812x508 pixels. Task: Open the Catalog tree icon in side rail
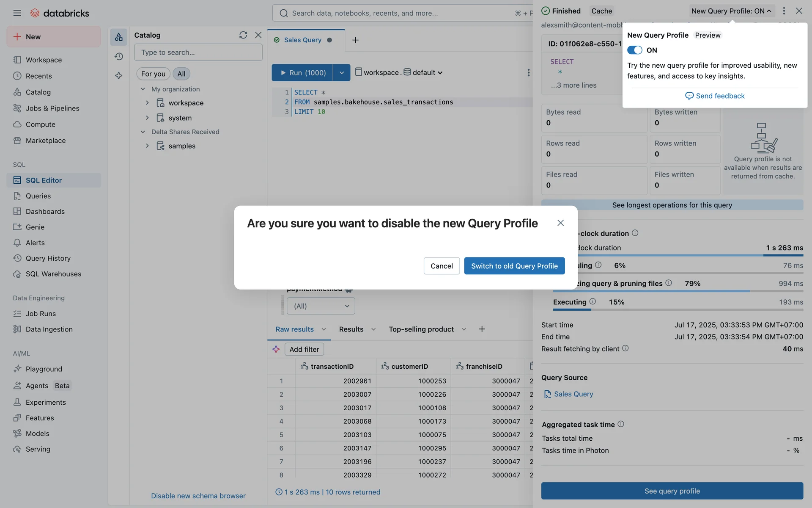coord(119,37)
